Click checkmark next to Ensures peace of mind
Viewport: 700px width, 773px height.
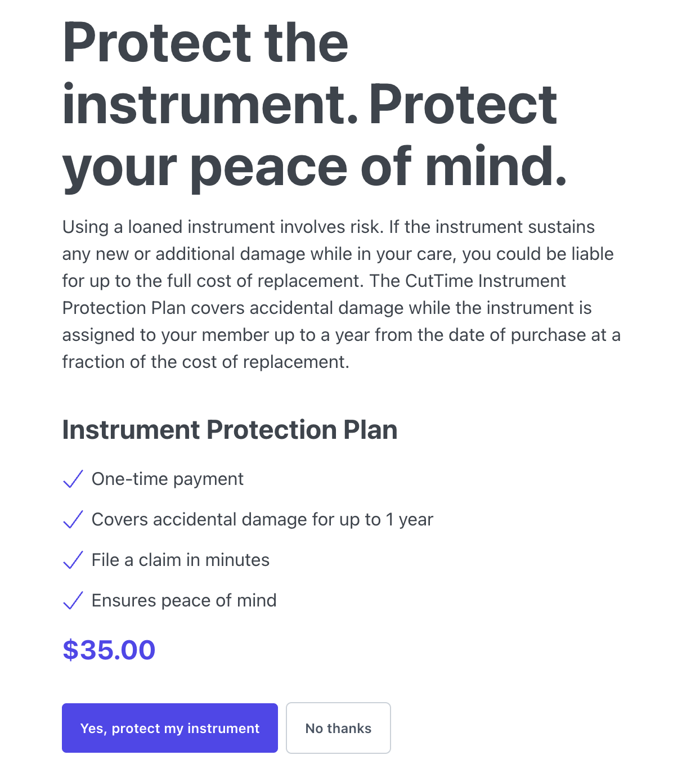[x=73, y=601]
